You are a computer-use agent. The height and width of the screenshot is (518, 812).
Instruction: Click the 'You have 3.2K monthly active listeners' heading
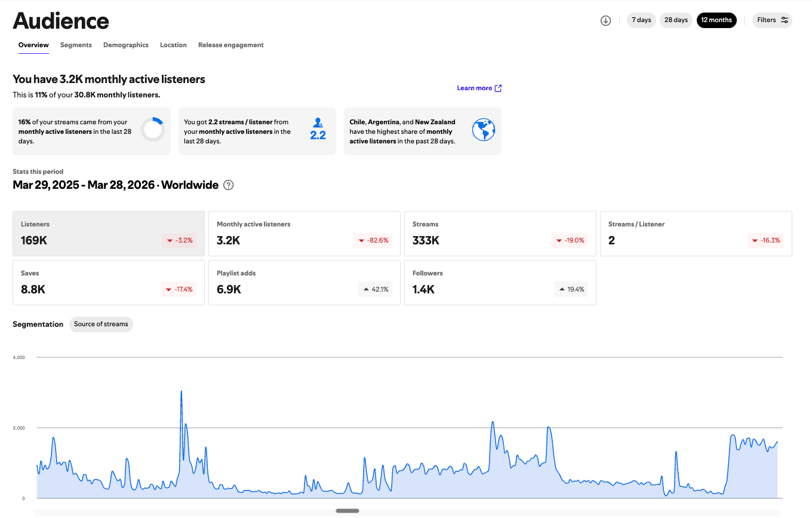point(109,79)
